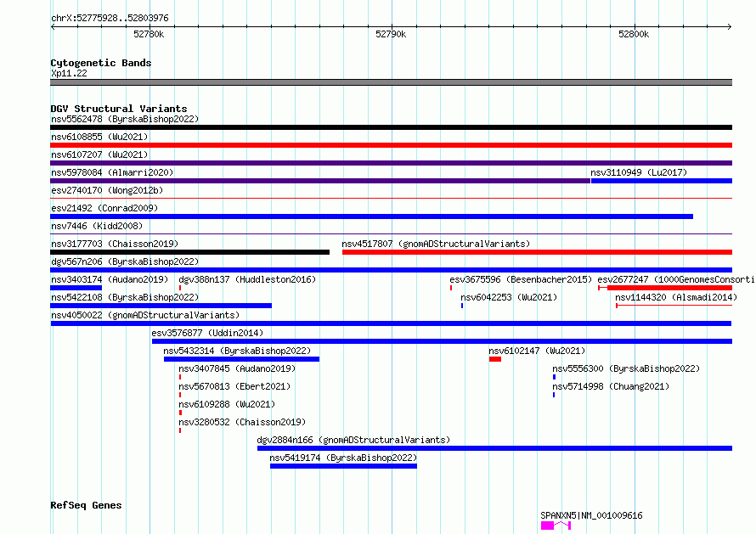Click the blue nsv5419174 variant bar
The height and width of the screenshot is (534, 756).
[343, 466]
